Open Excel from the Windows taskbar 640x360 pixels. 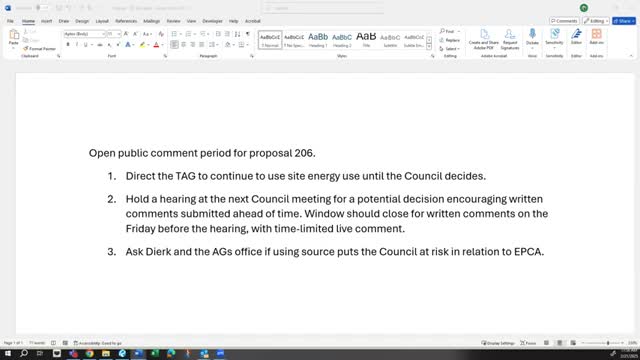click(x=155, y=353)
